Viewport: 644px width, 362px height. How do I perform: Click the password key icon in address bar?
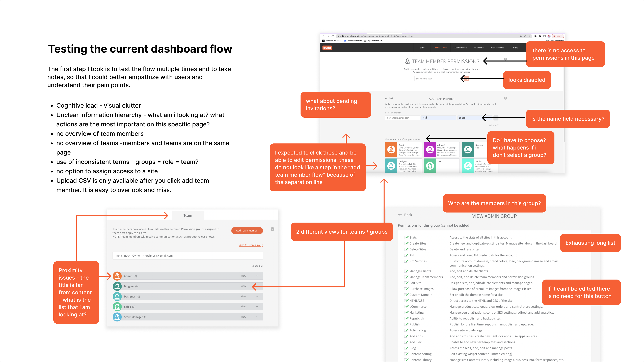(521, 36)
